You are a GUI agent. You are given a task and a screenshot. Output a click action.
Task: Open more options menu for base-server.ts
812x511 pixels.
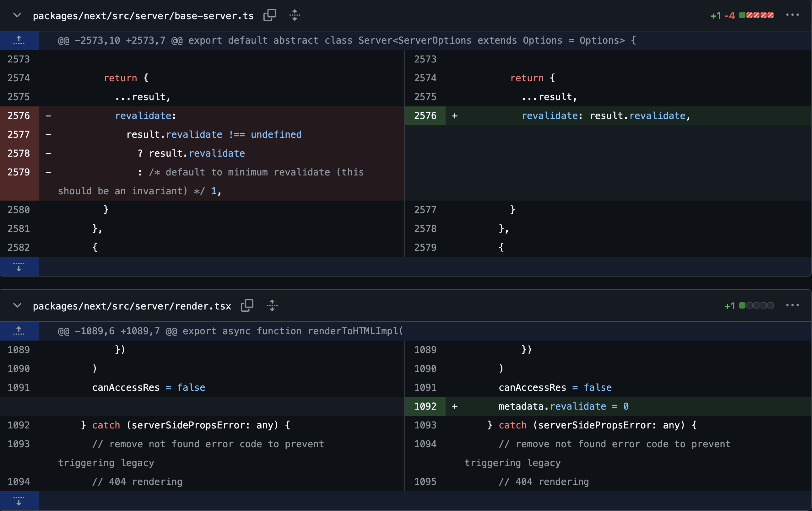[x=792, y=15]
